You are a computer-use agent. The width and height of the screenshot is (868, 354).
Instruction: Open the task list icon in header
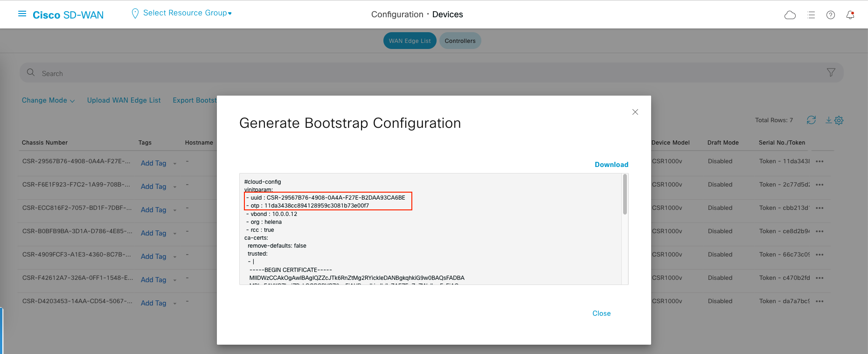pos(811,15)
